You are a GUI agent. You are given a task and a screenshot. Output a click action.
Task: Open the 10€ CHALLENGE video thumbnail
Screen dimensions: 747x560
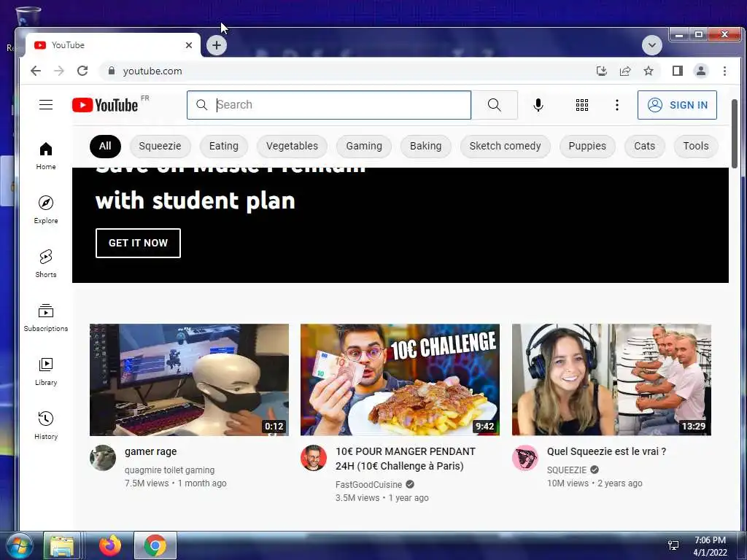[400, 379]
